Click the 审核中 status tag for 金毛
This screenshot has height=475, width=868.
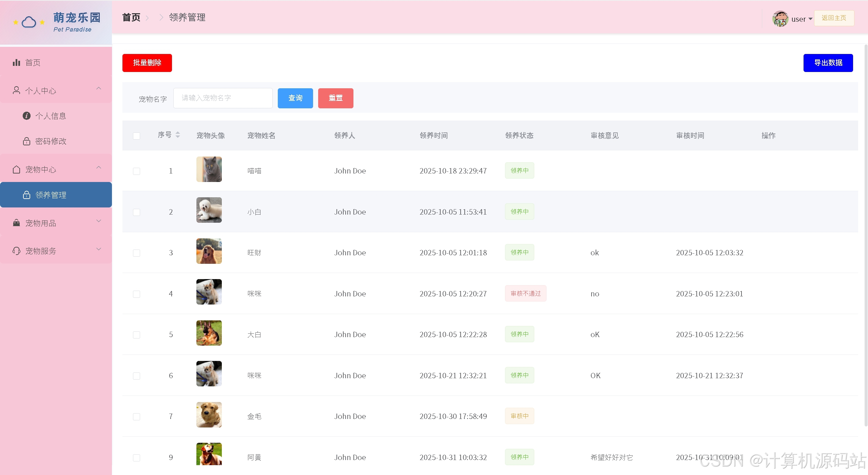pos(519,416)
